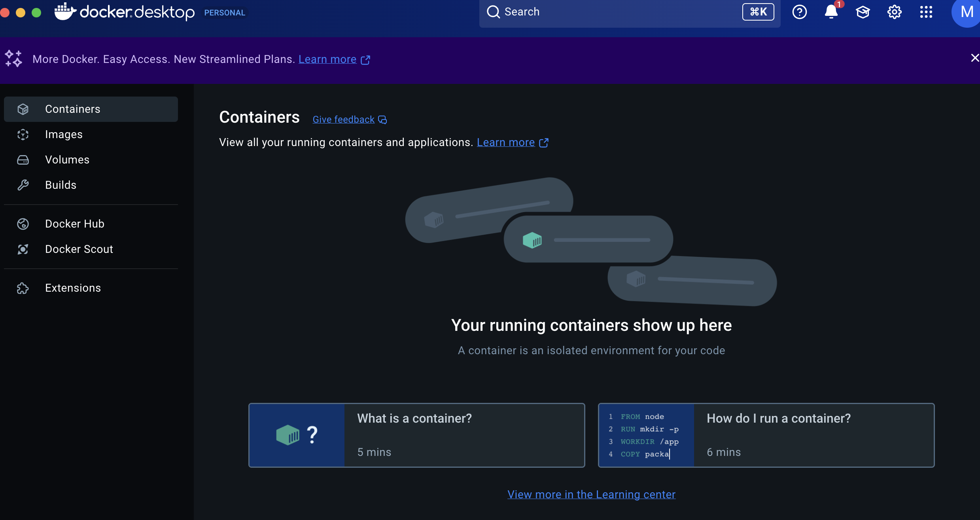Select Images in the sidebar

(x=64, y=135)
